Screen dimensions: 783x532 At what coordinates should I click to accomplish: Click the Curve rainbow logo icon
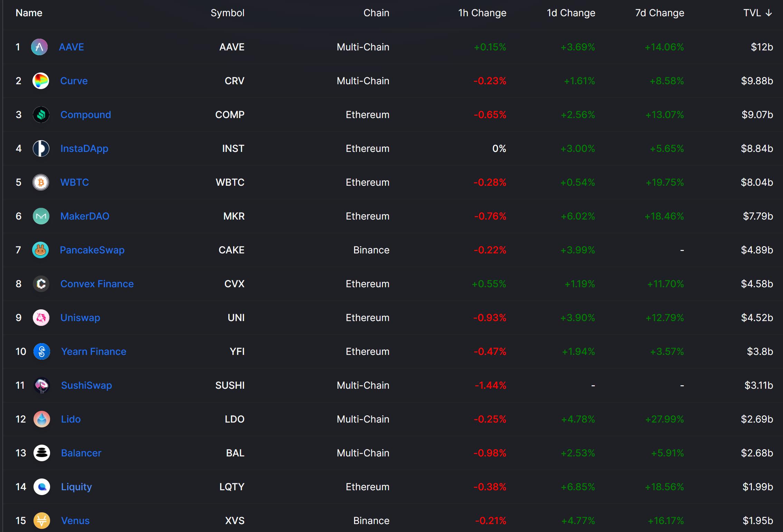(x=41, y=81)
